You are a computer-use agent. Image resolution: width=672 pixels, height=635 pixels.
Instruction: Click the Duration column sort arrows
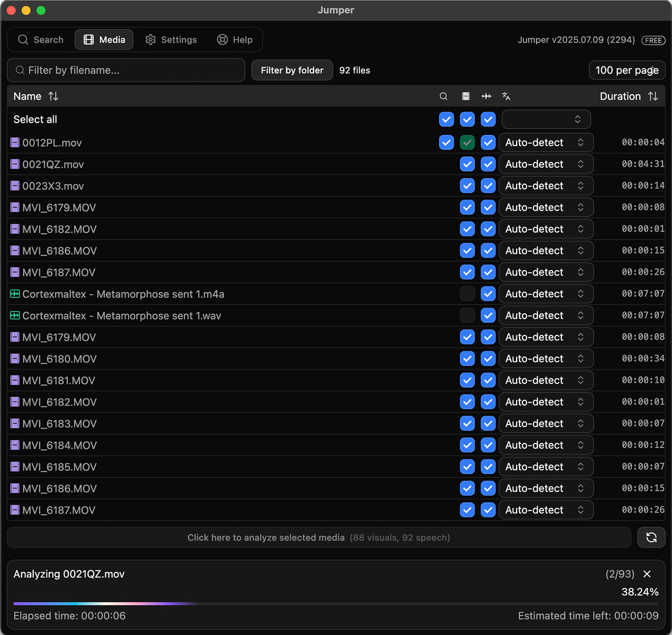(653, 96)
